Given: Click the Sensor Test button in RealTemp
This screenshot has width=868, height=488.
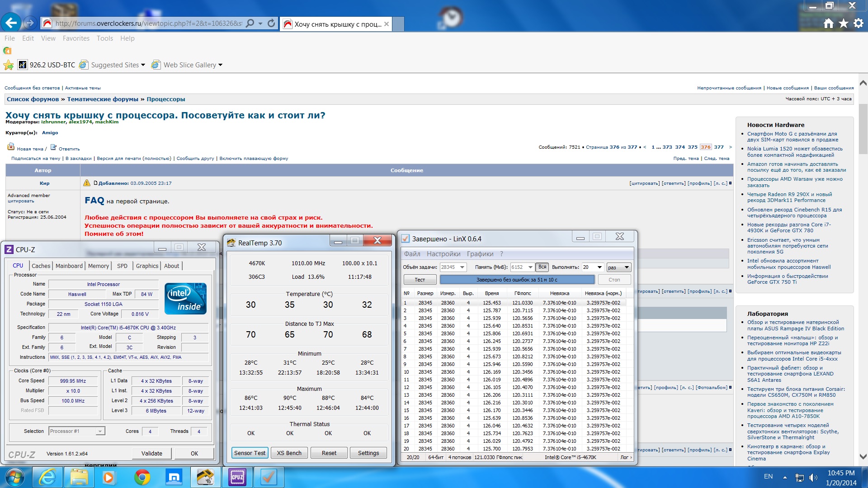Looking at the screenshot, I should pos(250,453).
